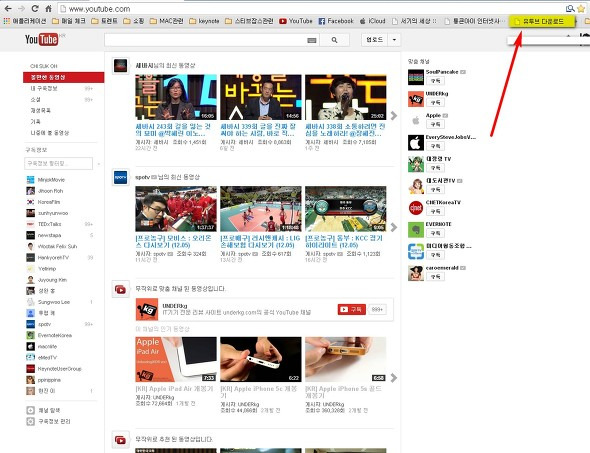Open the dropdown arrow next to upload
The height and width of the screenshot is (453, 590).
click(394, 40)
